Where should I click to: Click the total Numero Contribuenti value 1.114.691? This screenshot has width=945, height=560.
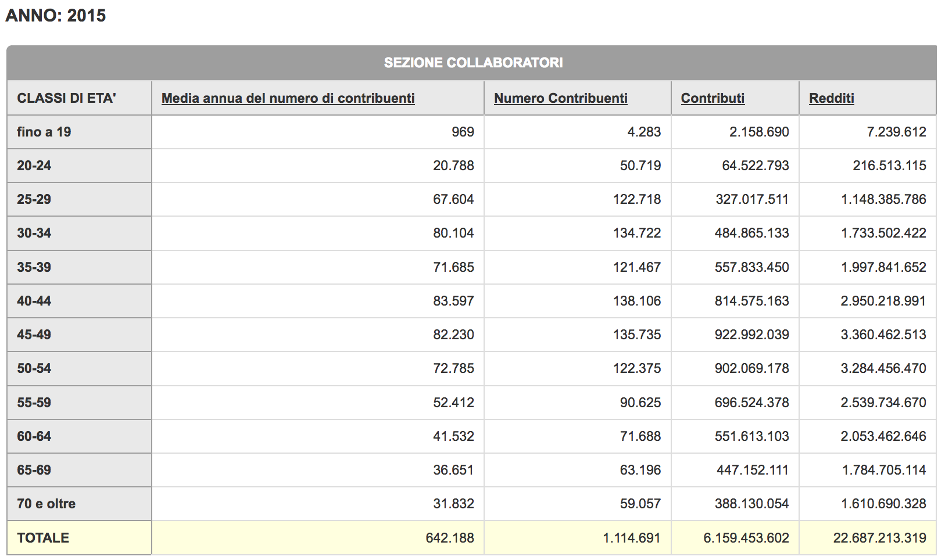631,538
